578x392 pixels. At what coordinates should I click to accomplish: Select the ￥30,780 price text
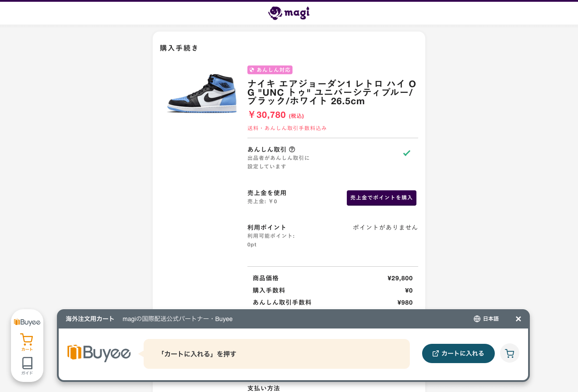point(267,115)
